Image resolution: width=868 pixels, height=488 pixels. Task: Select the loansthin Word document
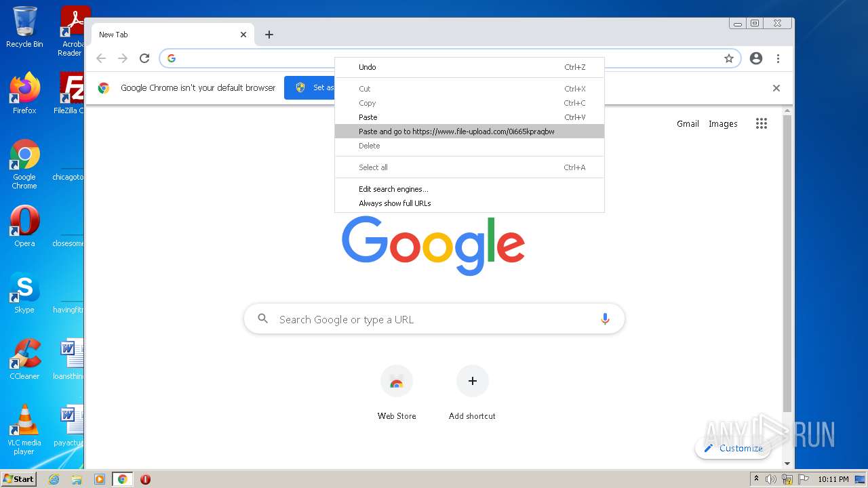(x=69, y=359)
